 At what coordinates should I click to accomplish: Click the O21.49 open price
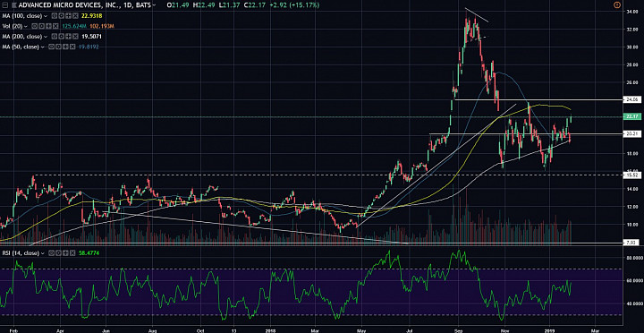tap(179, 5)
